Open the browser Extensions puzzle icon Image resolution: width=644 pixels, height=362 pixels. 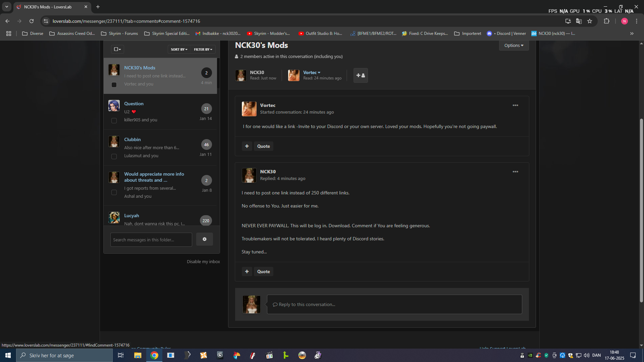606,21
